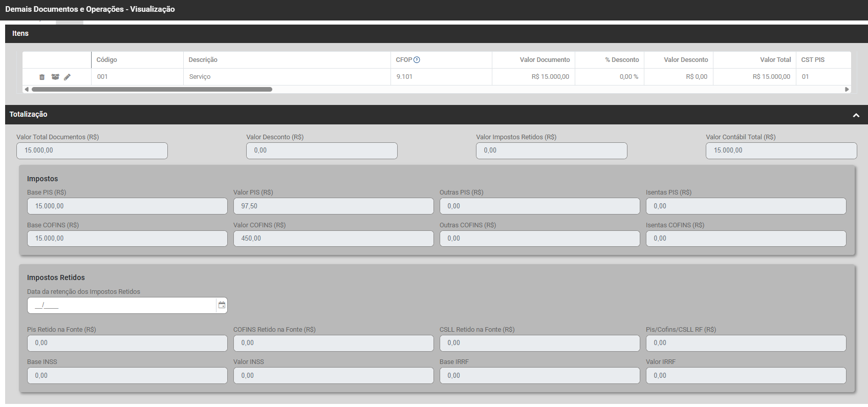
Task: Click the R$ 0,00 discount value cell
Action: [679, 77]
